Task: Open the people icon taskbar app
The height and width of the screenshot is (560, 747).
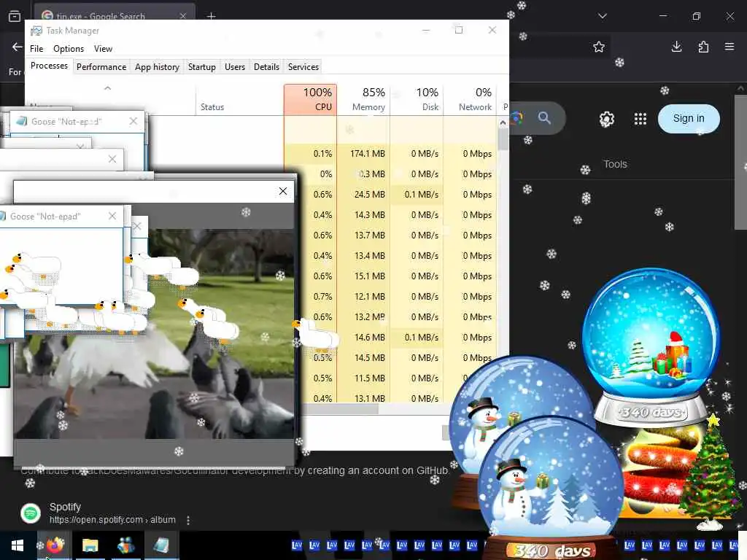Action: 125,545
